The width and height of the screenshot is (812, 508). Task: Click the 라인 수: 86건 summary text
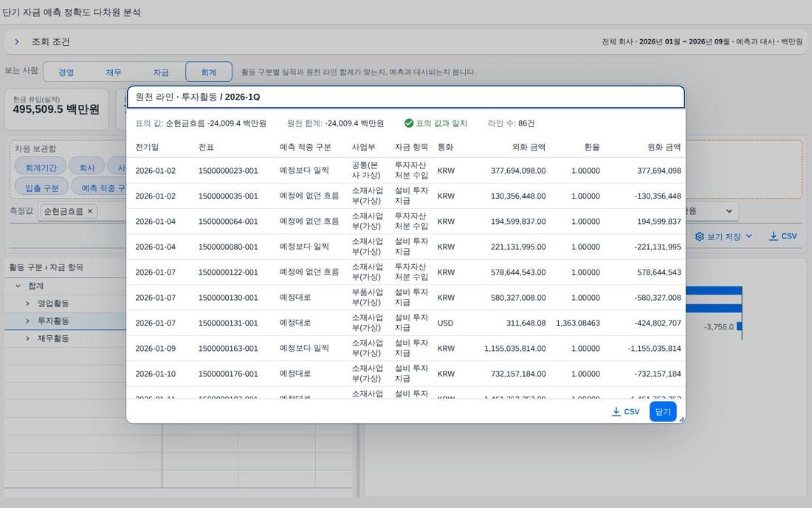511,123
